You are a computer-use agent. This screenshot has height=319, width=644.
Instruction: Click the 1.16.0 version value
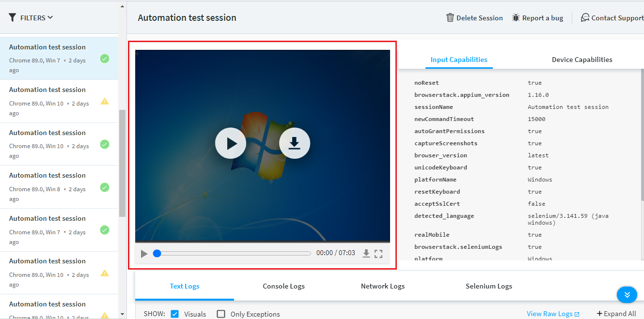click(538, 95)
